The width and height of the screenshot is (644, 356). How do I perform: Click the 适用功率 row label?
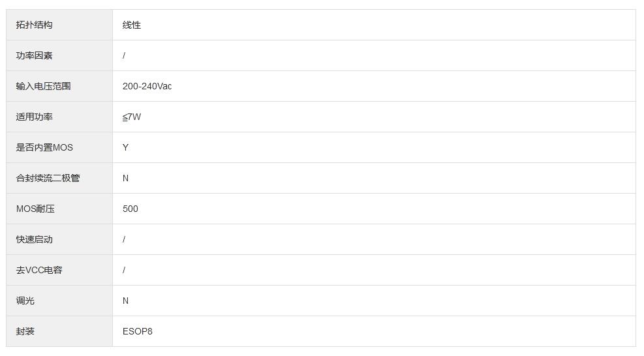click(35, 117)
